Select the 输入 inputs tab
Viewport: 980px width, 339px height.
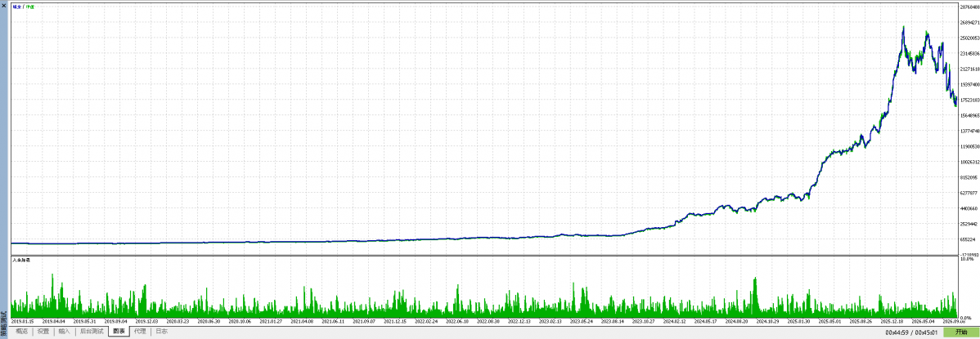click(x=65, y=332)
